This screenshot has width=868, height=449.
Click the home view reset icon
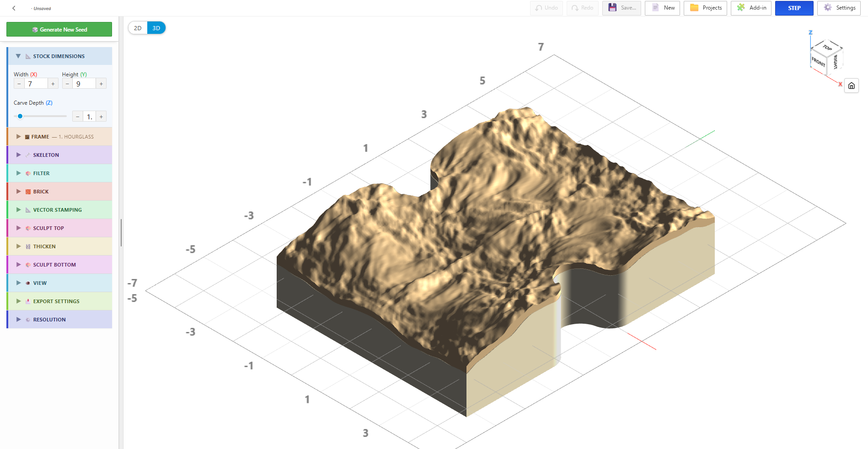[852, 86]
